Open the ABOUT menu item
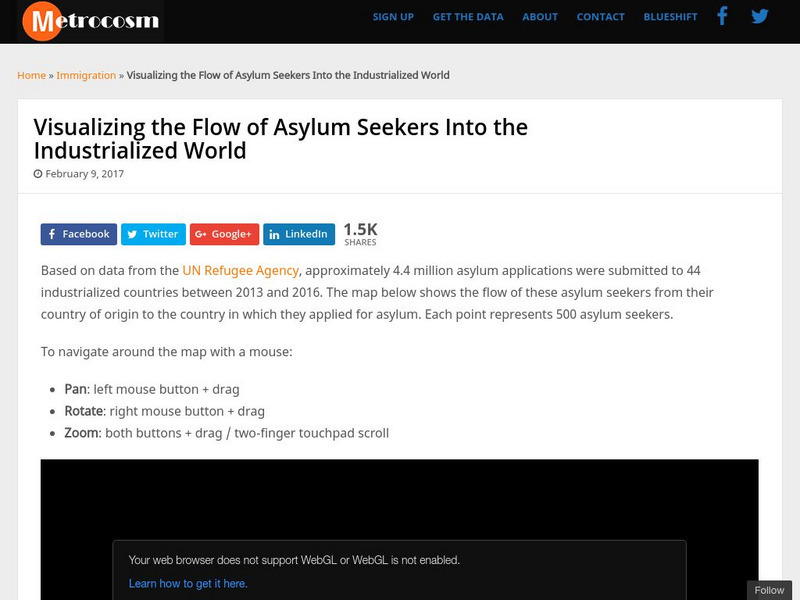The height and width of the screenshot is (600, 800). coord(540,17)
